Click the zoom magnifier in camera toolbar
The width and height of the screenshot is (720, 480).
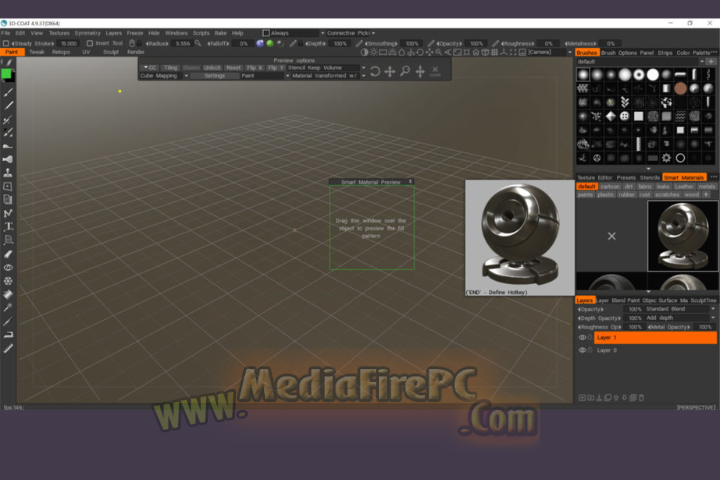coord(439,52)
